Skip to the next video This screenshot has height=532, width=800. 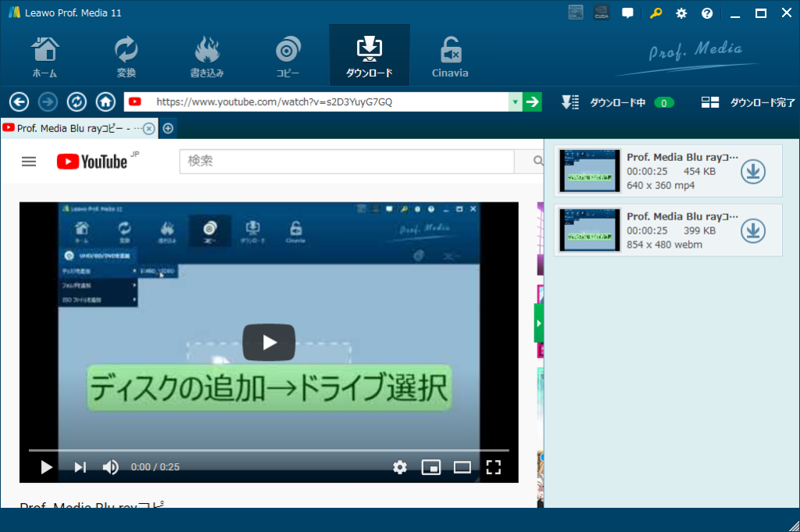click(x=80, y=467)
